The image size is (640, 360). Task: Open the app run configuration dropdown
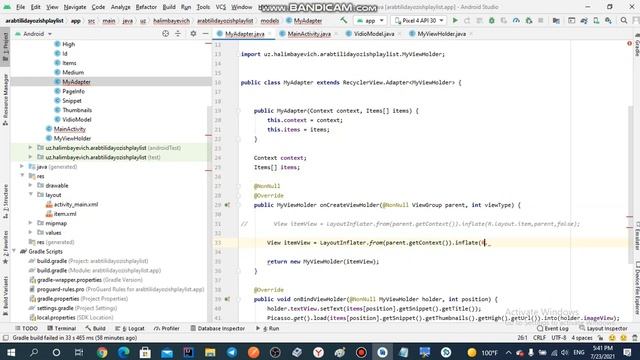pyautogui.click(x=370, y=20)
